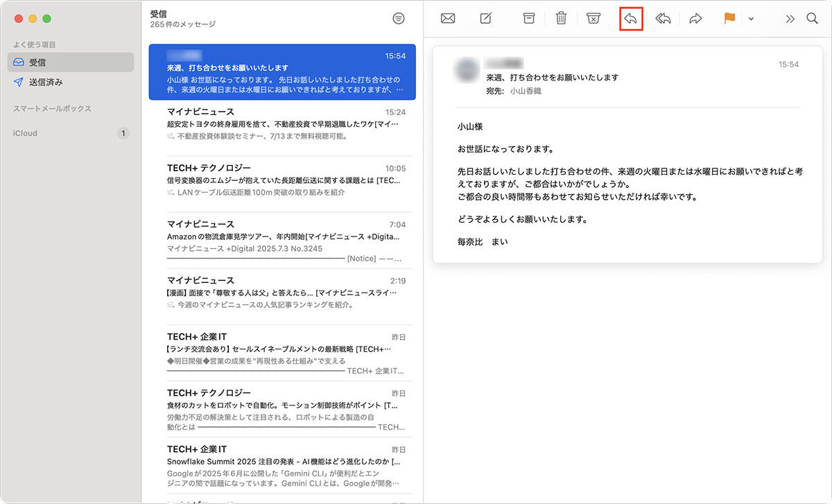Select the 15:54 message 来週、打ち合わせをお願いいたします
Screen dimensions: 832x504
pyautogui.click(x=282, y=72)
